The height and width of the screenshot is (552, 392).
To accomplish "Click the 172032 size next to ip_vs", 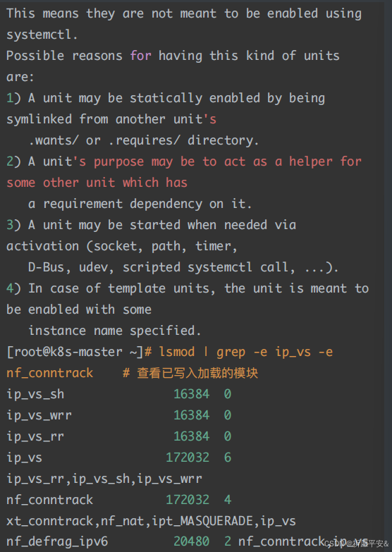I will [x=188, y=458].
